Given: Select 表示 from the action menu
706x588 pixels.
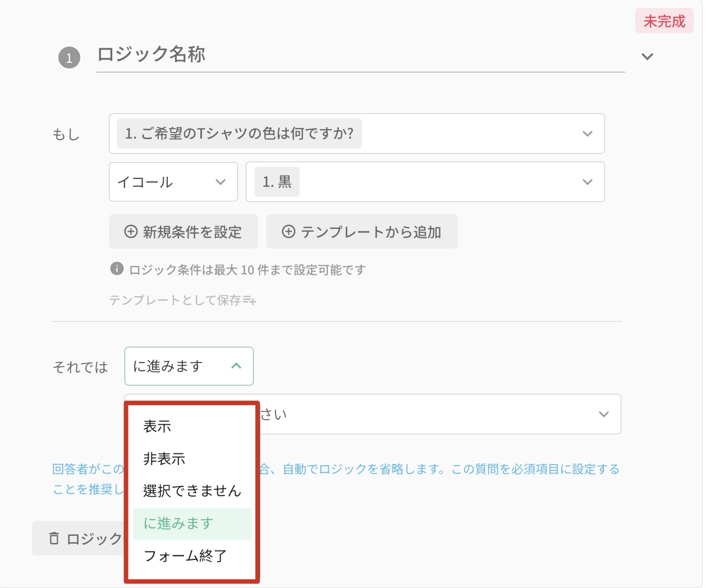Looking at the screenshot, I should point(192,426).
